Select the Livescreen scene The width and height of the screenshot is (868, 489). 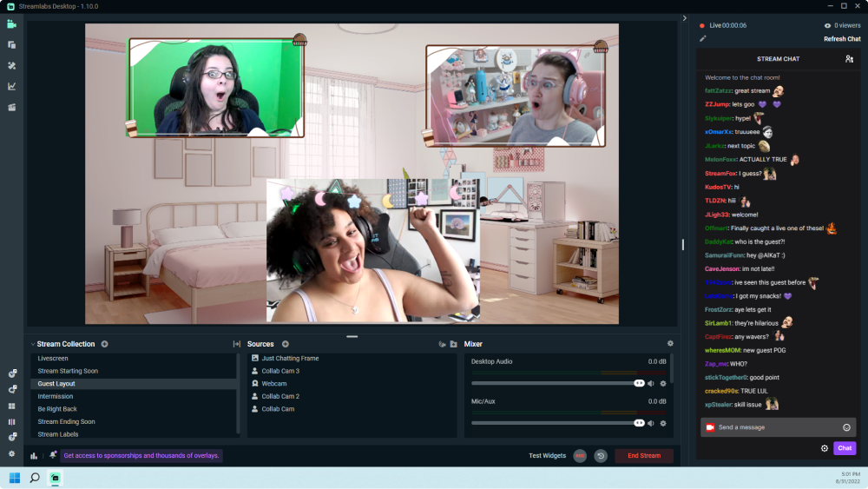click(x=134, y=359)
